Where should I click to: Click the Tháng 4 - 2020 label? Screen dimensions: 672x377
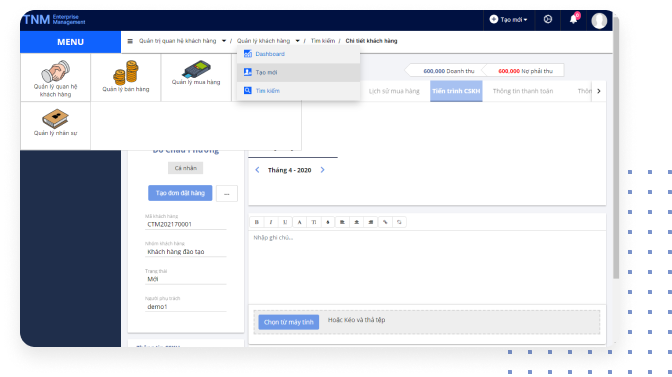[x=289, y=170]
